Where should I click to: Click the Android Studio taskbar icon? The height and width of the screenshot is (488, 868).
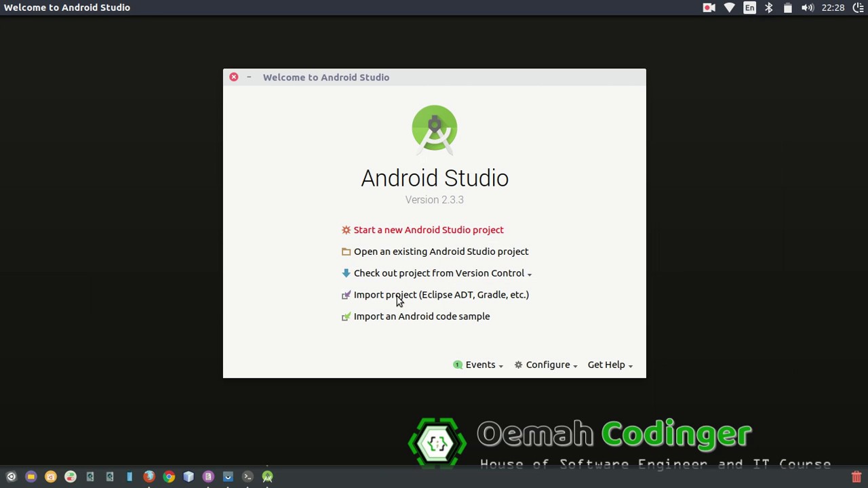point(267,476)
